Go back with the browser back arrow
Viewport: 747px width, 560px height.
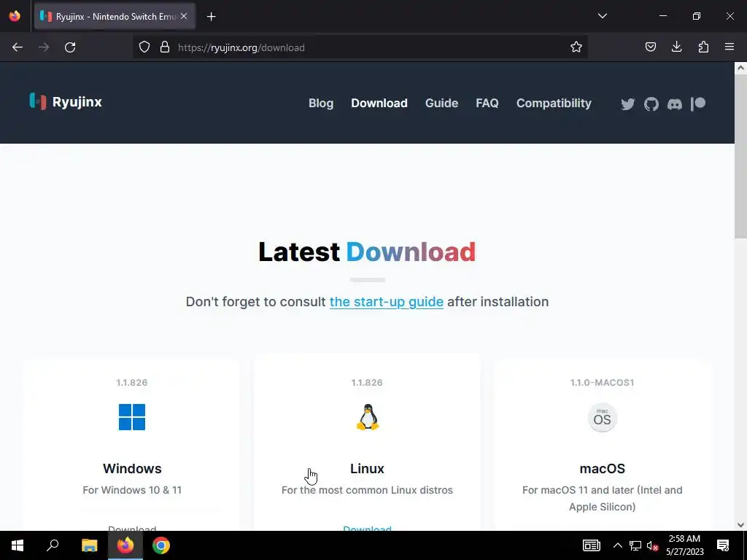click(x=18, y=47)
